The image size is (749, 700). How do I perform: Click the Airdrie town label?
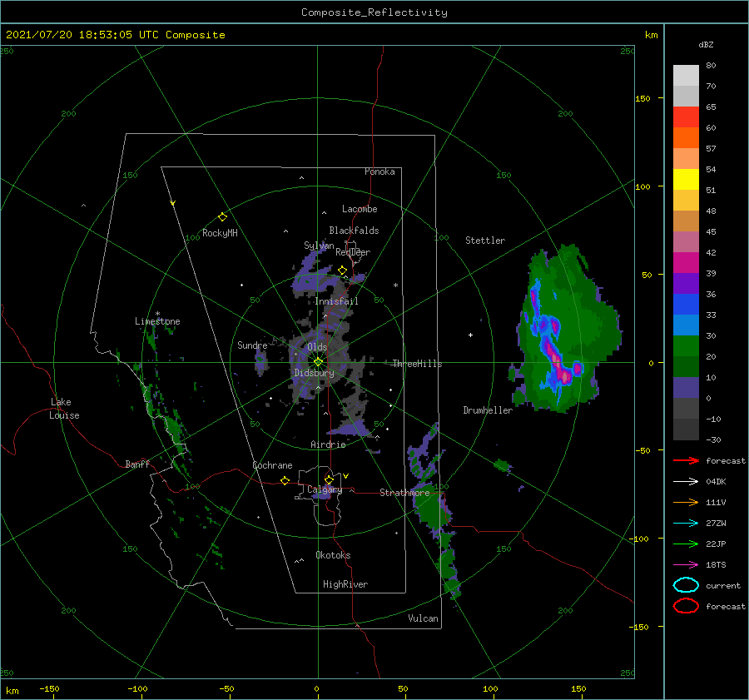click(328, 444)
